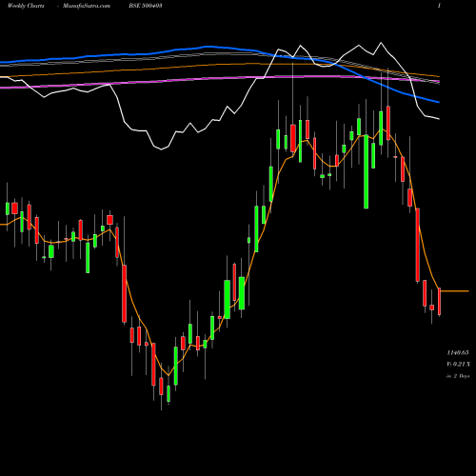476x476 pixels.
Task: Click the tallest green candlestick with the long body
Action: pos(366,171)
